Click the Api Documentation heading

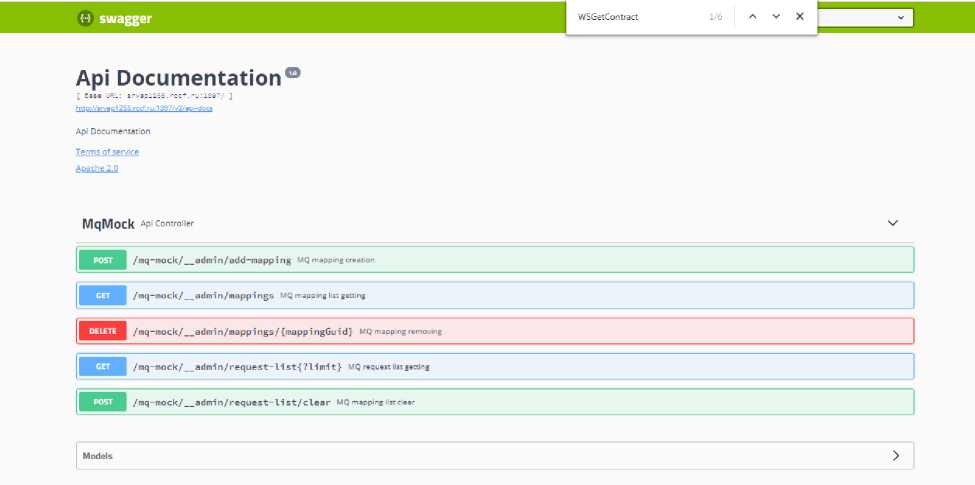178,78
